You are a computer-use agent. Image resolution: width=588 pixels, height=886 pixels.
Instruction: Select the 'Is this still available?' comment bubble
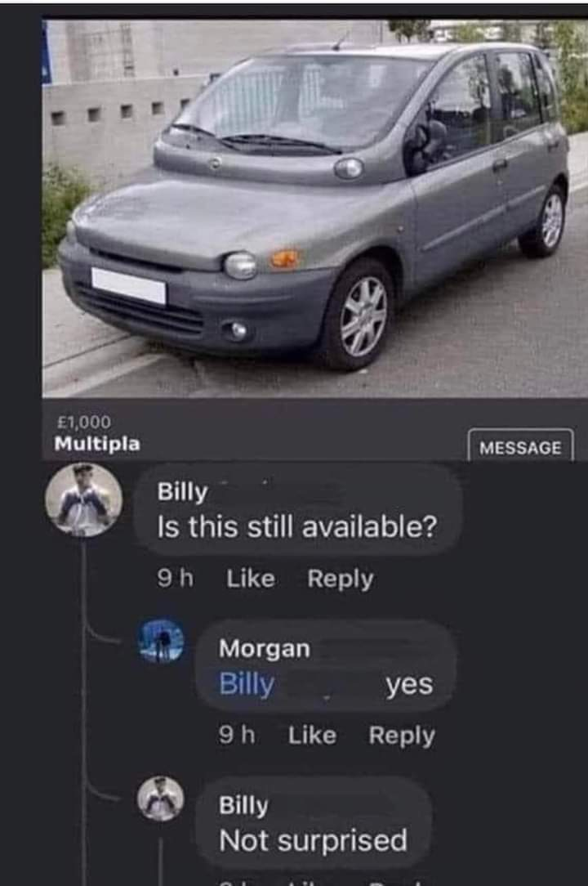click(x=298, y=508)
